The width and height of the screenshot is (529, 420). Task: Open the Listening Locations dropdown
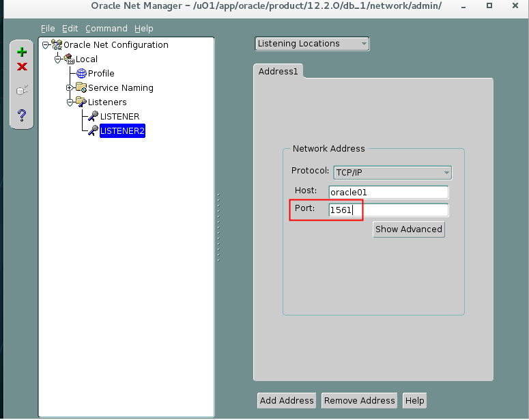[x=312, y=44]
